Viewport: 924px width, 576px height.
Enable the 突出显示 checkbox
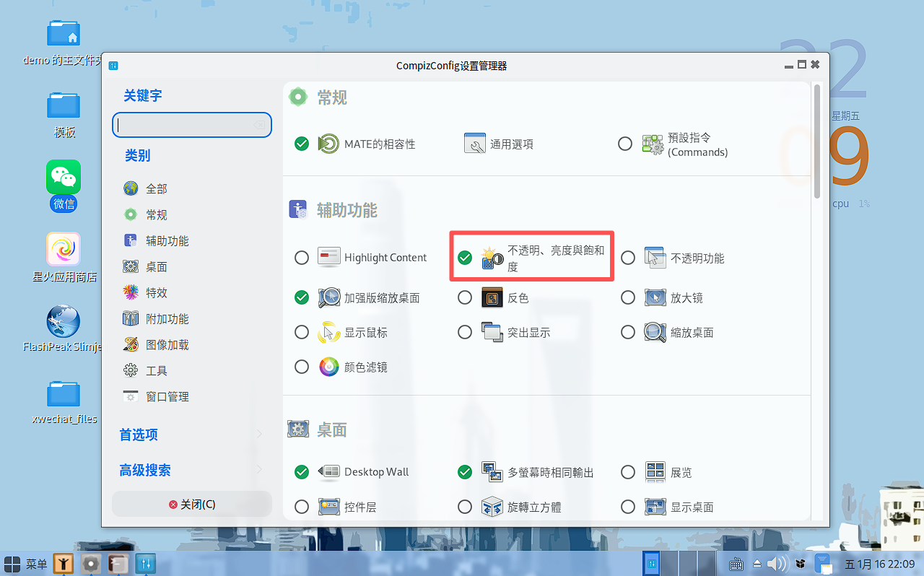[x=465, y=332]
